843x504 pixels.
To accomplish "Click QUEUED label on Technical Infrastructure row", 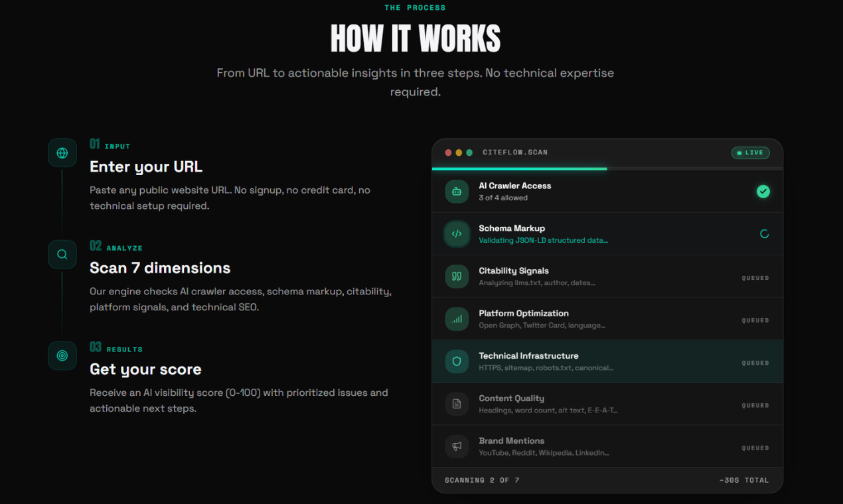I will [755, 363].
